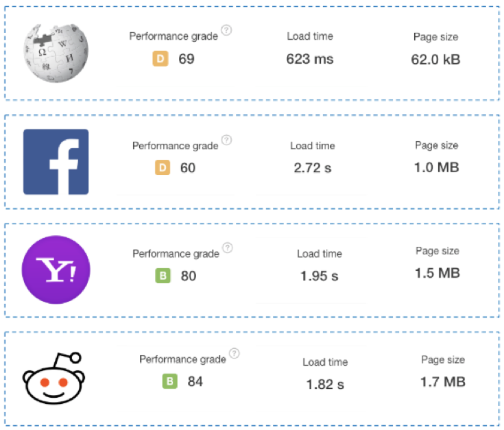
Task: Open help icon beside Wikipedia performance grade
Action: coord(226,30)
